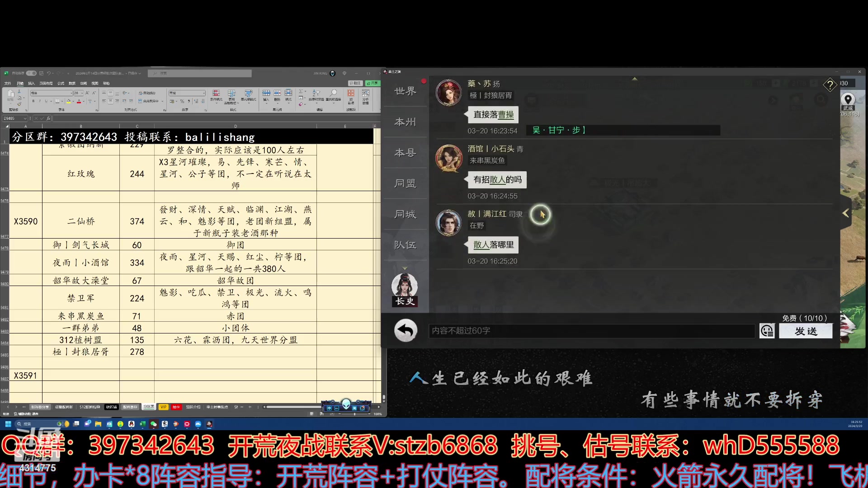Switch to the 页面布局 ribbon tab
Viewport: 868px width, 488px height.
tap(46, 84)
